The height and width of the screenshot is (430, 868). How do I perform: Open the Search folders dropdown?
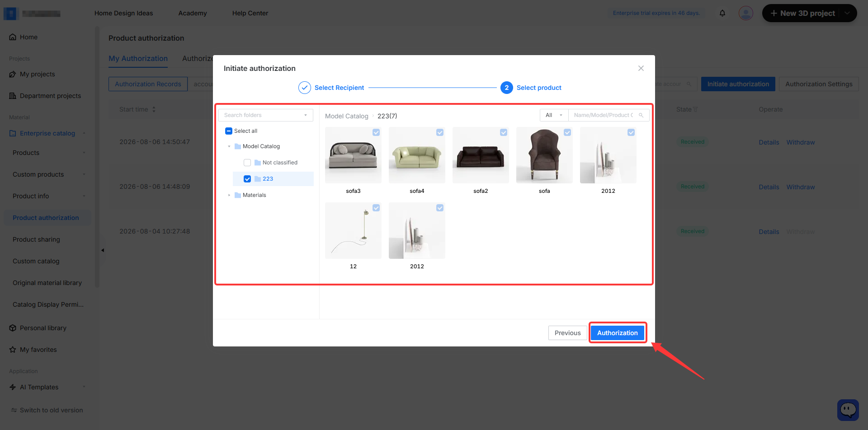click(266, 115)
